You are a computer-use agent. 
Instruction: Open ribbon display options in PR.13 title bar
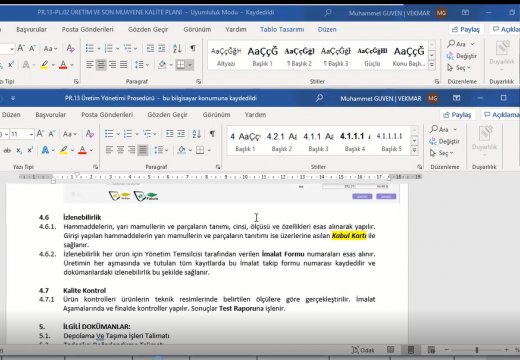(x=456, y=98)
